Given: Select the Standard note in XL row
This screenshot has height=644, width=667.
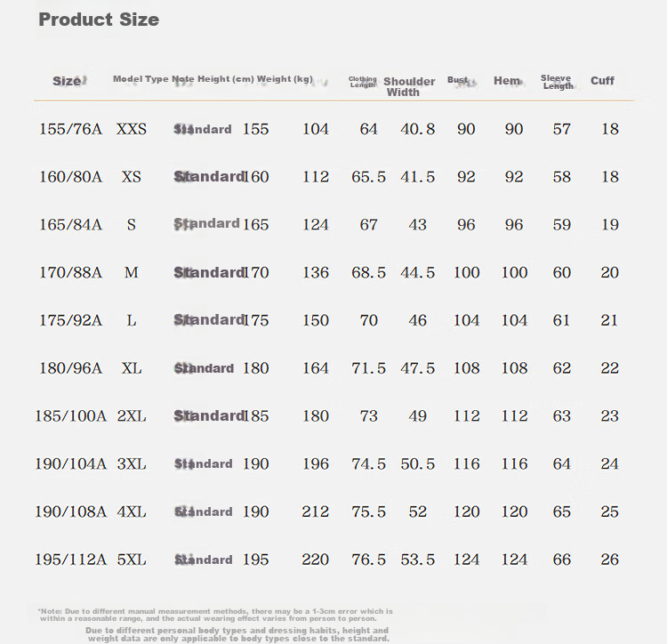Looking at the screenshot, I should pos(204,368).
